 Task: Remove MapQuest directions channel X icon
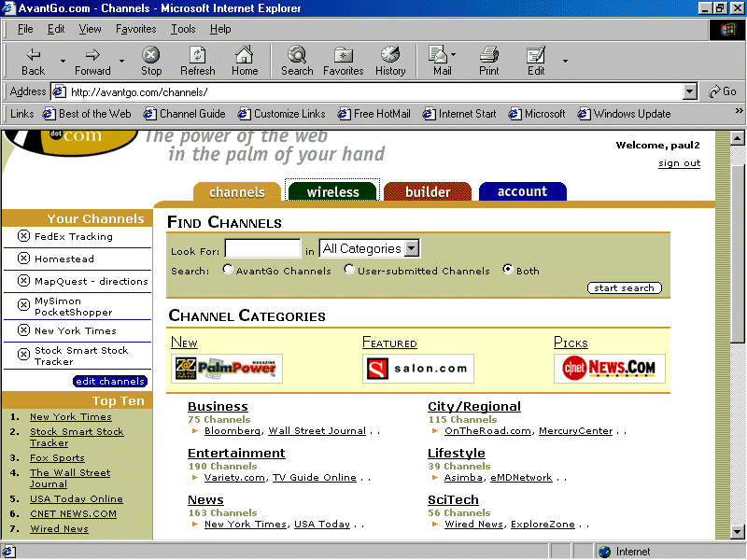click(23, 281)
